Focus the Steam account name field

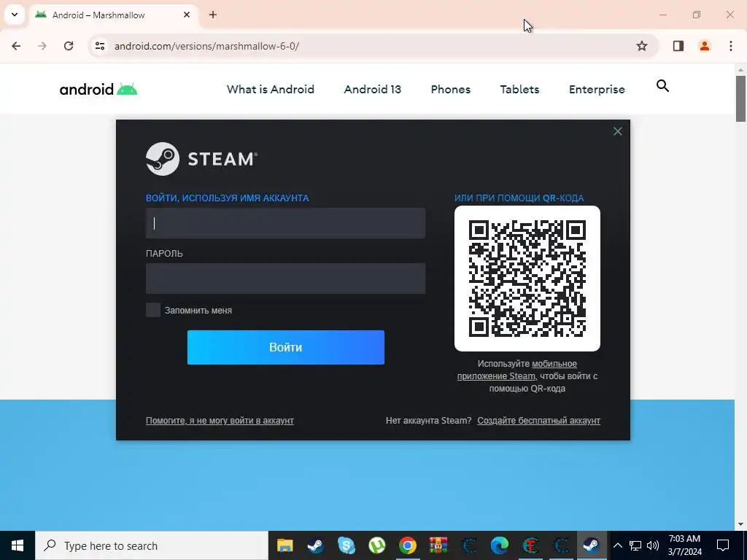285,223
